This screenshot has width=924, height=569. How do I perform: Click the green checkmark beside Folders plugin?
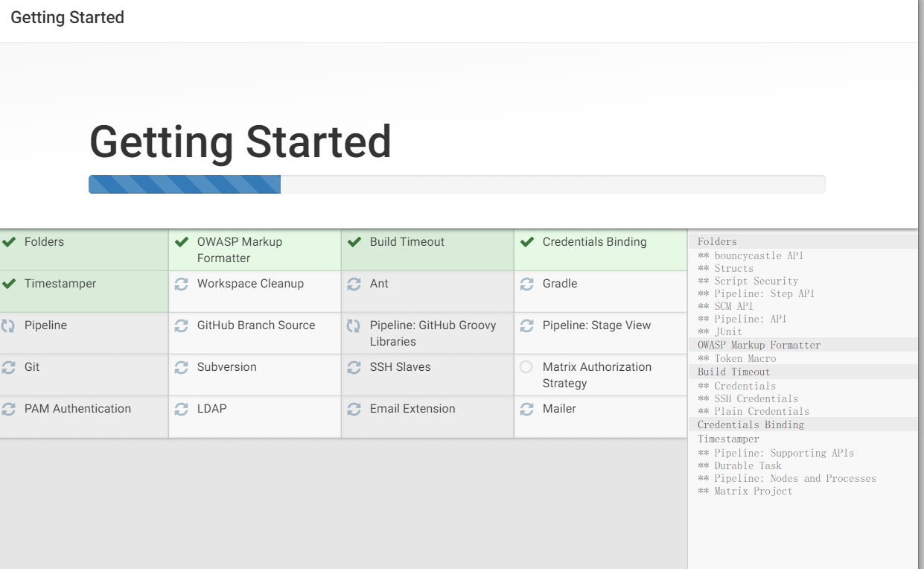(x=9, y=242)
